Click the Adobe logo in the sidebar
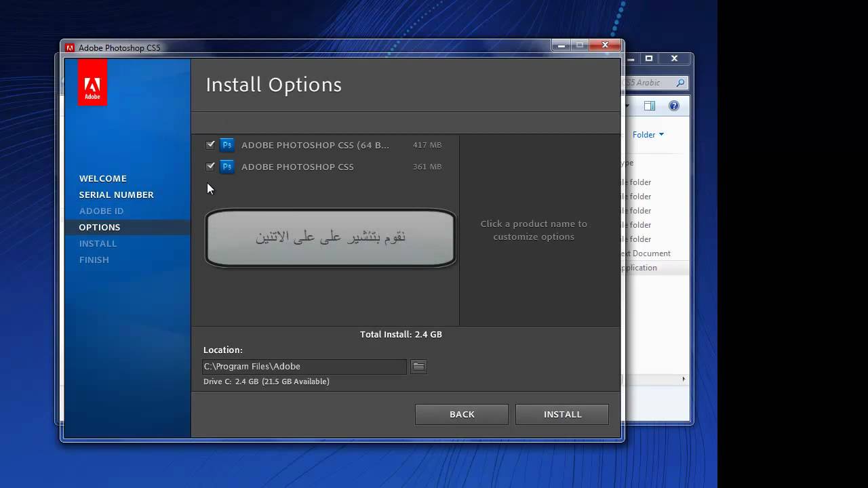The image size is (868, 488). click(92, 82)
